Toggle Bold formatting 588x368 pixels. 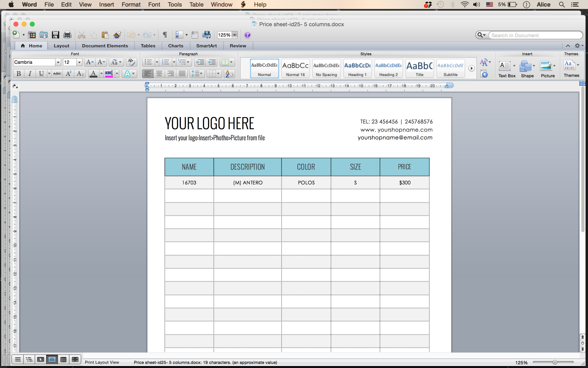coord(18,74)
